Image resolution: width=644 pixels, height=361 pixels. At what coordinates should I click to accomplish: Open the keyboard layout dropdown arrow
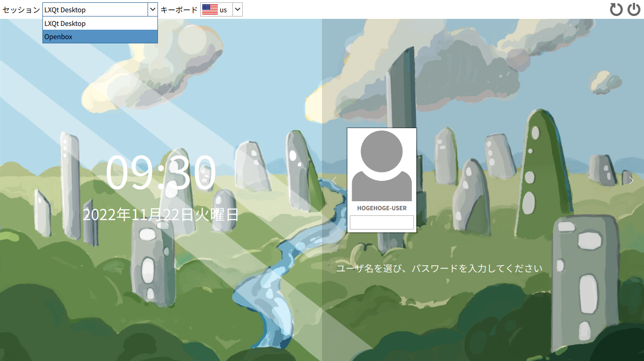point(238,9)
